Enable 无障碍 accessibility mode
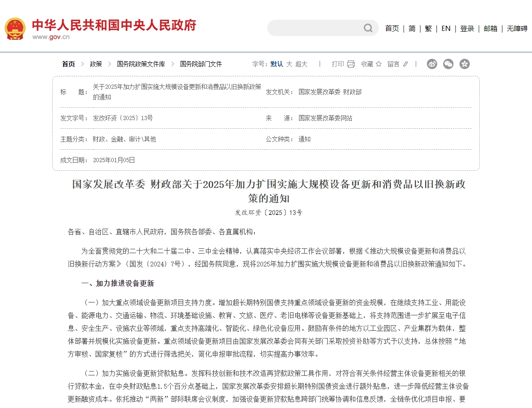This screenshot has height=408, width=532. [x=517, y=28]
